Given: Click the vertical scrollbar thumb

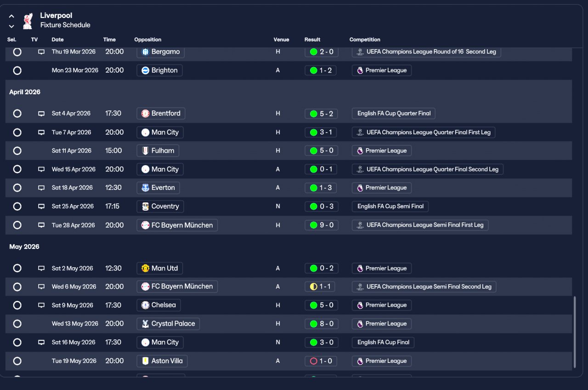Looking at the screenshot, I should click(x=575, y=332).
